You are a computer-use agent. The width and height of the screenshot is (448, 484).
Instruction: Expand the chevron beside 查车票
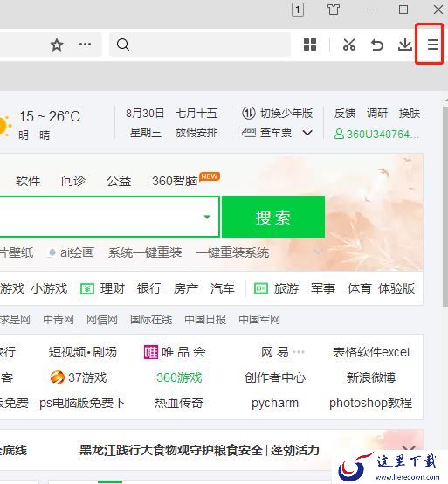pyautogui.click(x=307, y=133)
